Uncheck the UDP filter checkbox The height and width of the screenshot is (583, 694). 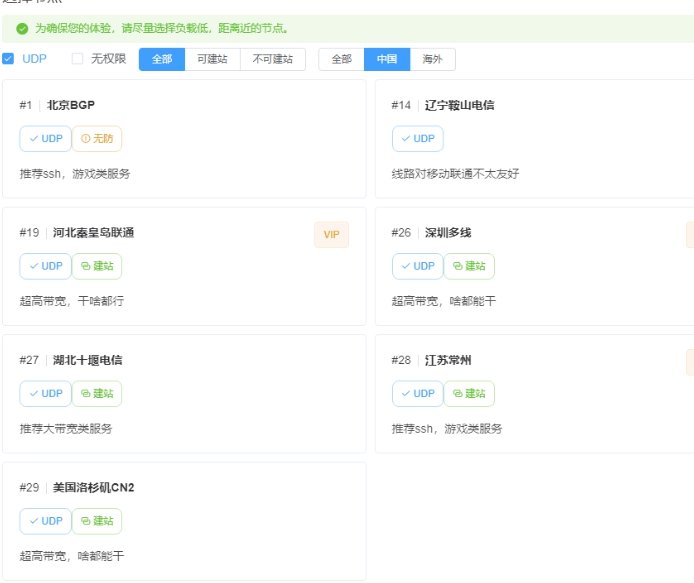[x=9, y=59]
